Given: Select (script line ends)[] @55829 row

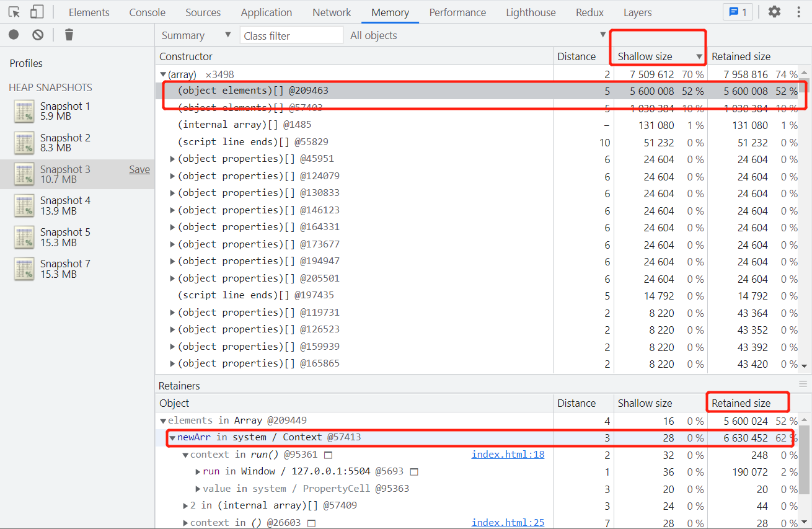Looking at the screenshot, I should pos(477,142).
